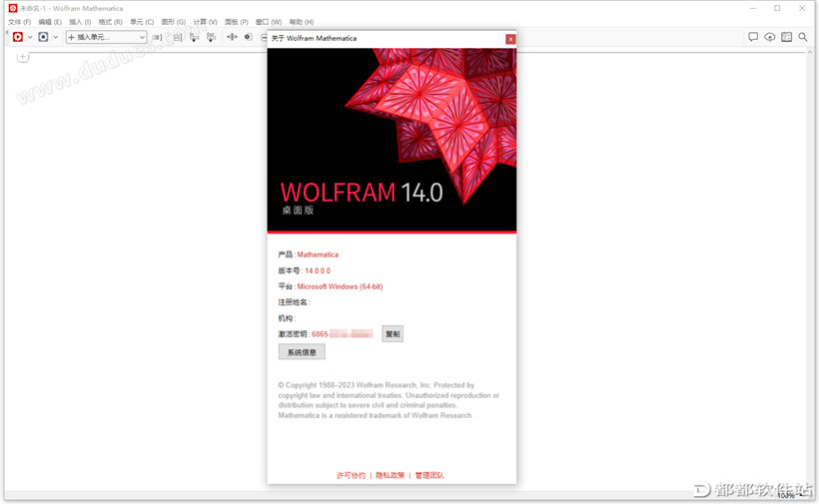Maximize the Wolfram Mathematica window
The image size is (819, 504).
pos(777,8)
